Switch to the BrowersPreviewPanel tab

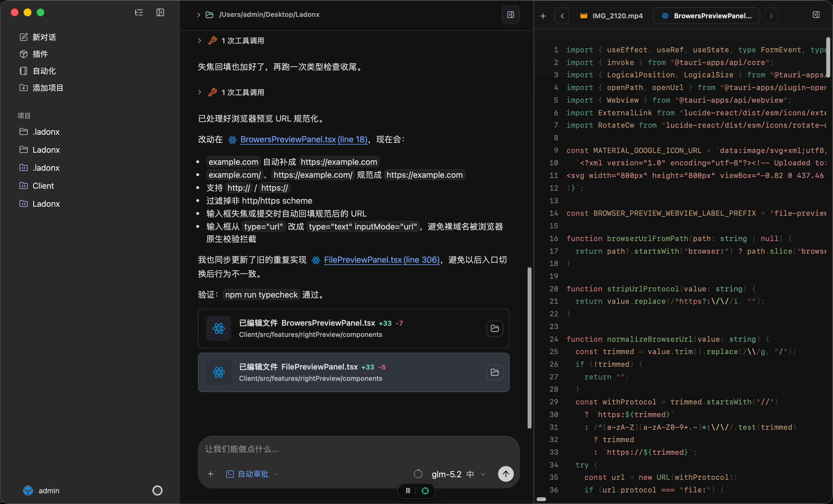coord(706,16)
